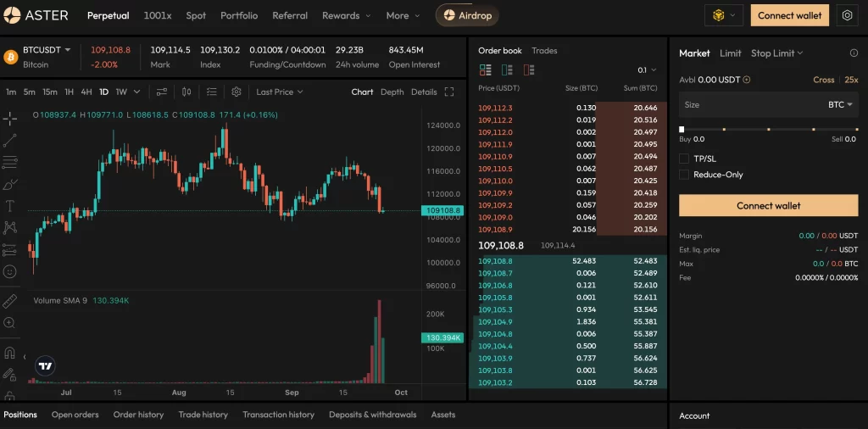This screenshot has width=868, height=429.
Task: Click the Bitcoin coin icon
Action: pos(10,57)
